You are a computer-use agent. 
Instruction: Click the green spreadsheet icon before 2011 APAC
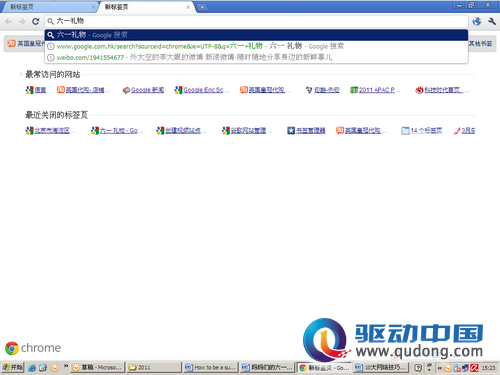coord(354,90)
